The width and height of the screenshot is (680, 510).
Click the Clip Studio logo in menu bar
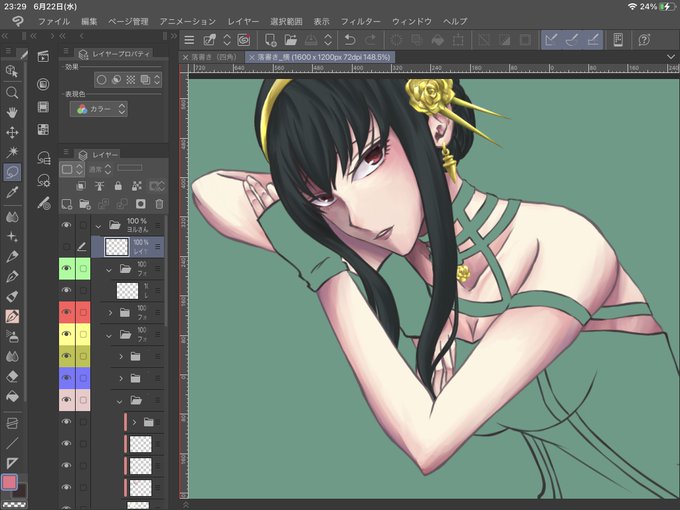[x=18, y=21]
